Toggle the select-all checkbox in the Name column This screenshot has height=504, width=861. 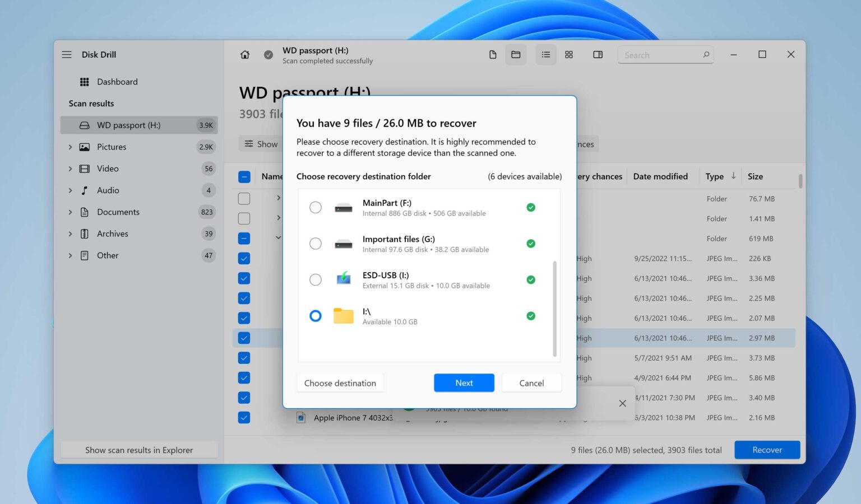point(244,176)
